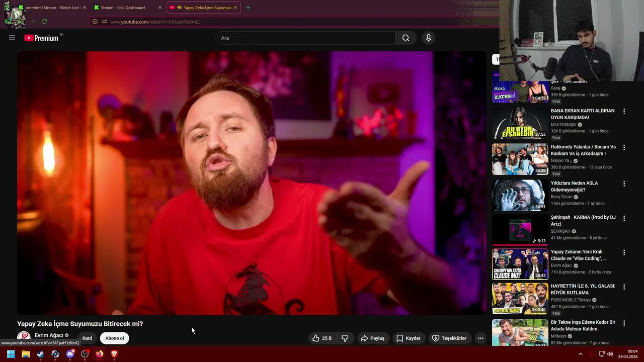Click the search magnifier button
Image resolution: width=644 pixels, height=362 pixels.
click(x=406, y=38)
